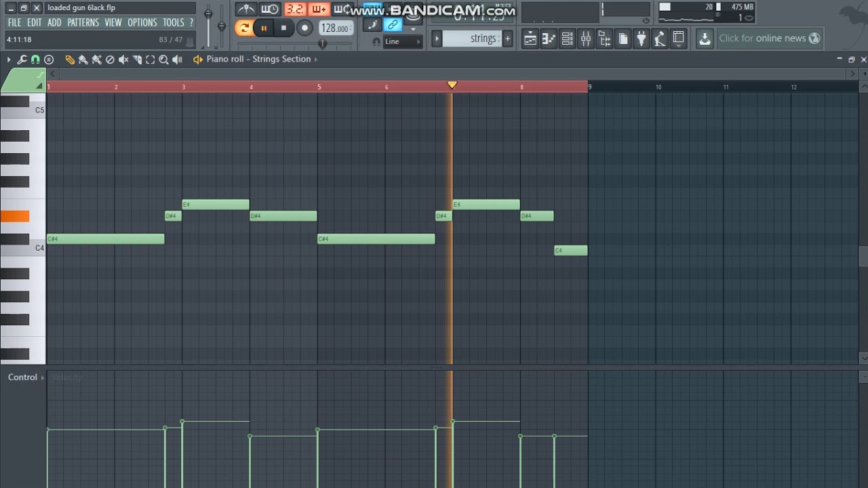Screen dimensions: 868x488
Task: Open the PATTERNS menu
Action: [83, 22]
